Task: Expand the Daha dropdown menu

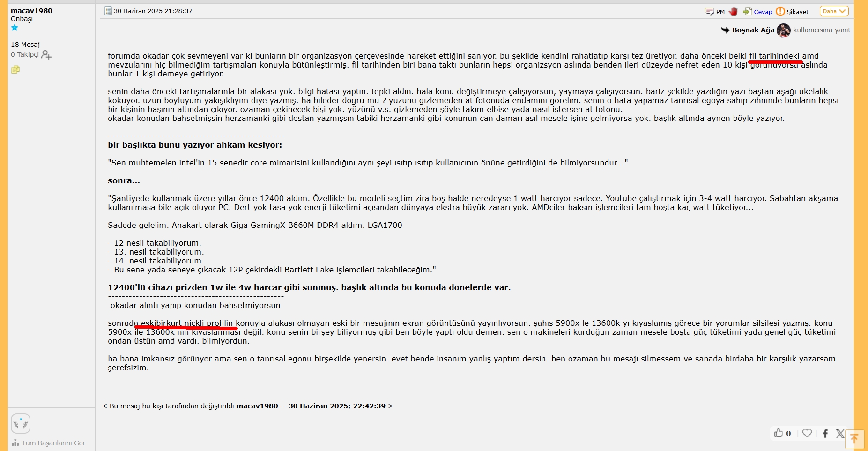Action: pos(834,11)
